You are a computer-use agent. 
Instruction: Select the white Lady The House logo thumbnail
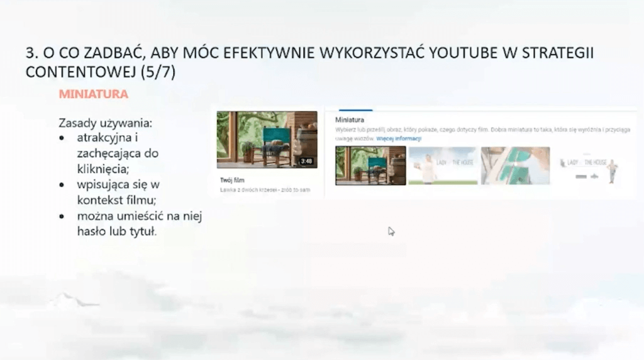pos(587,166)
